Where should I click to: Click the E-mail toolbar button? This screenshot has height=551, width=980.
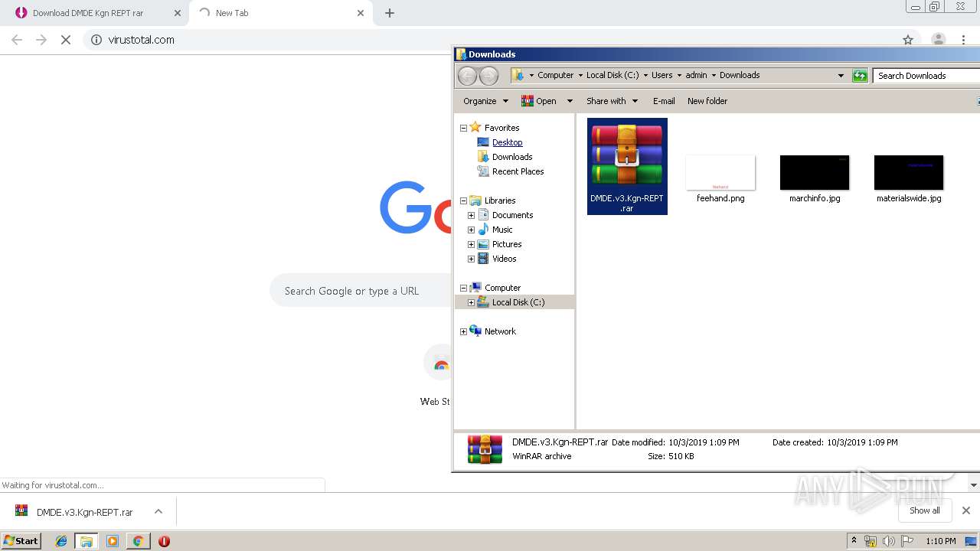[x=664, y=101]
